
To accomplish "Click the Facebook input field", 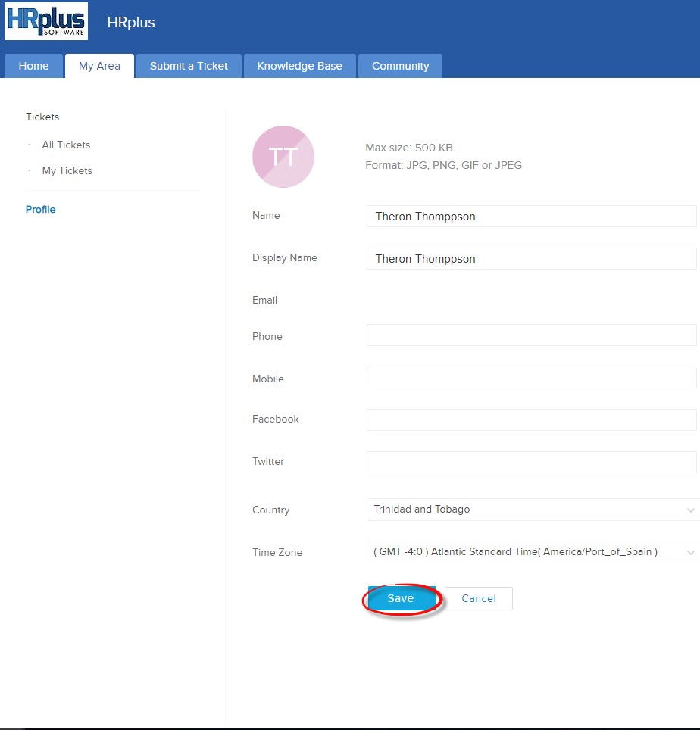I will (533, 420).
